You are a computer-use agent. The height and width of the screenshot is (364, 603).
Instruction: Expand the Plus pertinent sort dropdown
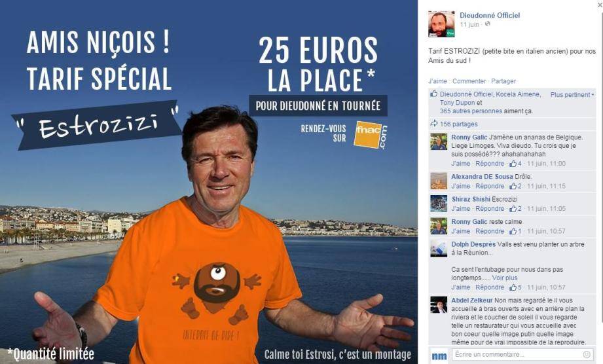pos(572,94)
